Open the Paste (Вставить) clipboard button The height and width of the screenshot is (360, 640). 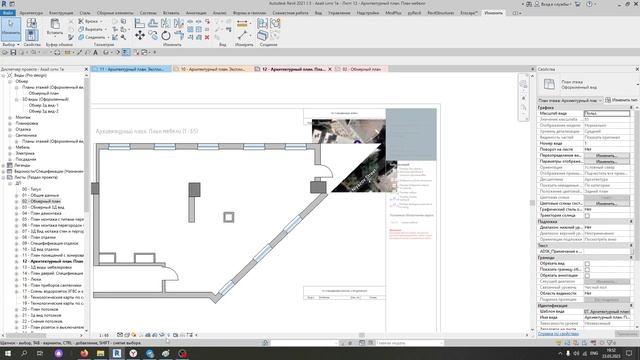coord(55,27)
